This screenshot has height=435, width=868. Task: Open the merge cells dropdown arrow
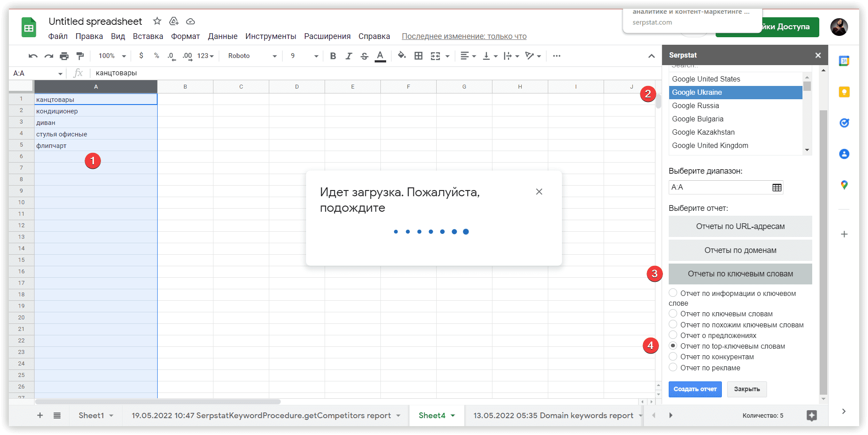448,56
